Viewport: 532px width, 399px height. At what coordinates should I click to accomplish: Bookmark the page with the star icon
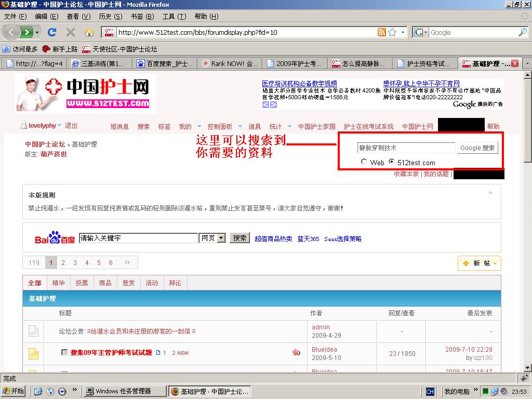click(392, 32)
